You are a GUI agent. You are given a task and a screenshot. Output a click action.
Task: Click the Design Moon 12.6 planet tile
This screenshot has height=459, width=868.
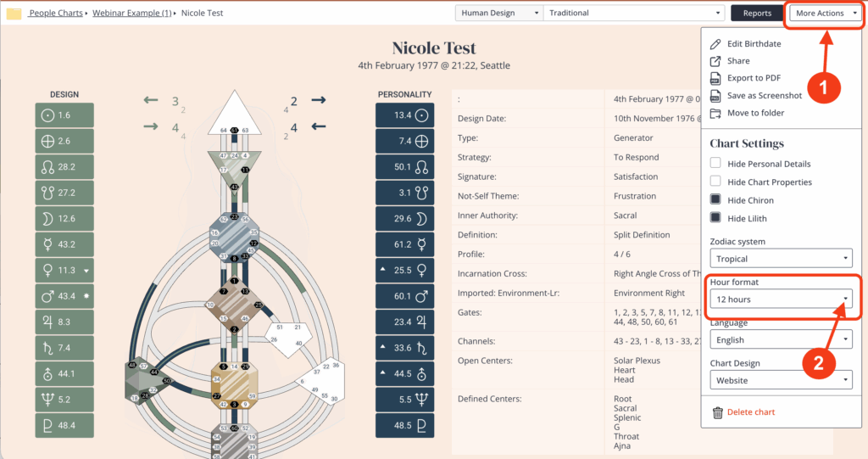click(x=64, y=219)
